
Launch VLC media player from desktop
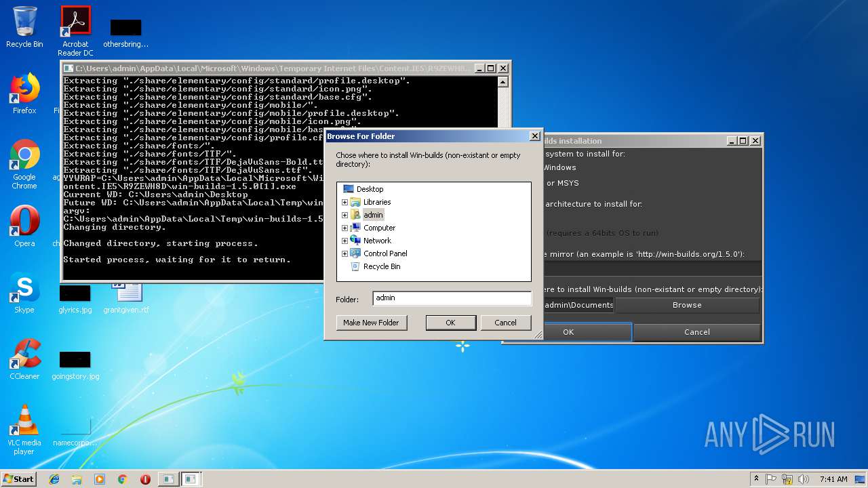[x=24, y=430]
